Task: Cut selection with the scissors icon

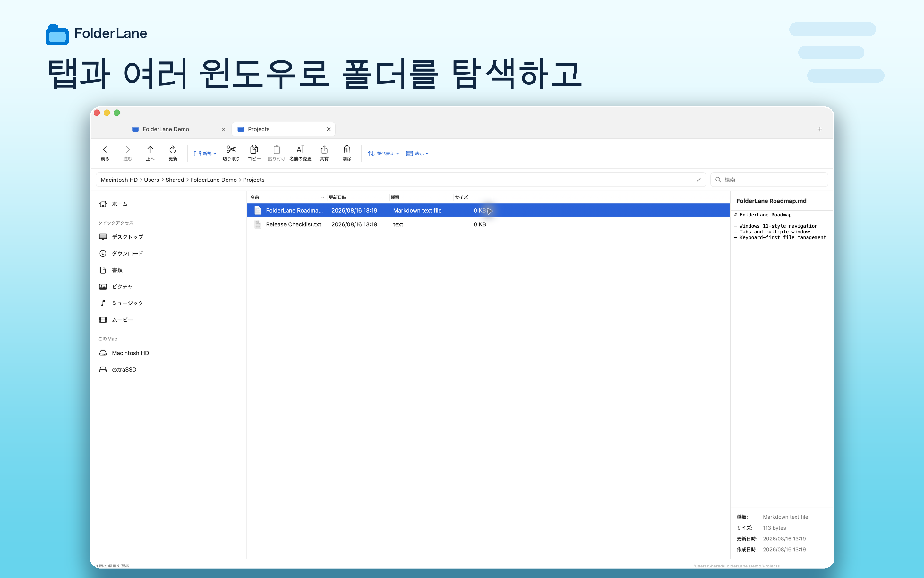Action: pyautogui.click(x=231, y=149)
